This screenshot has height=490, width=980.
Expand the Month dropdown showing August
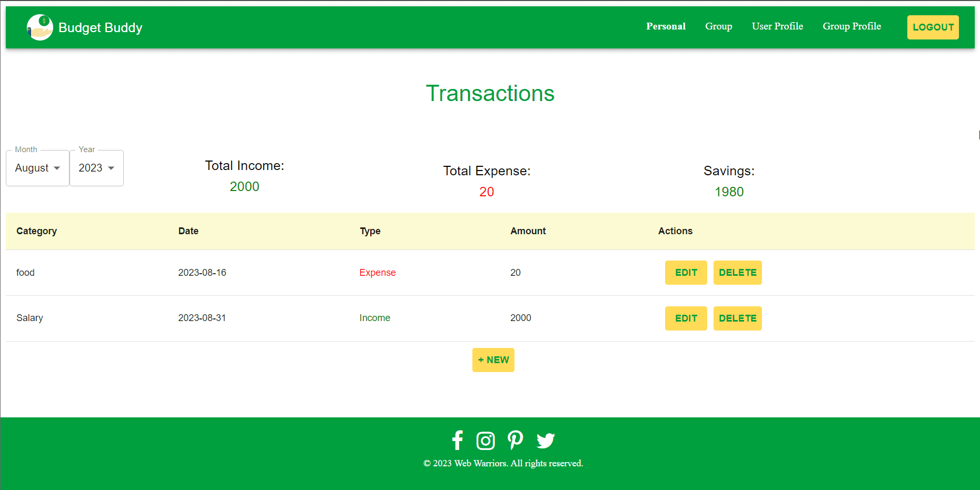point(37,168)
